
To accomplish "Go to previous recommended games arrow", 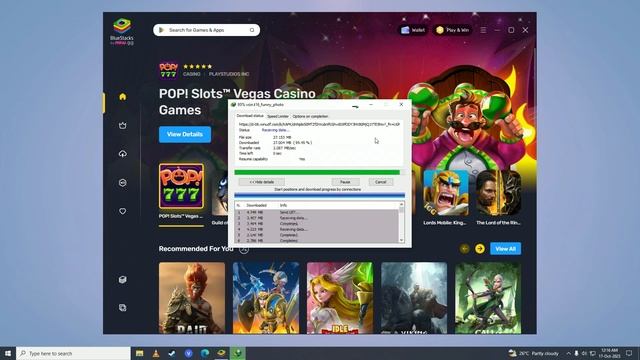I will click(x=464, y=249).
